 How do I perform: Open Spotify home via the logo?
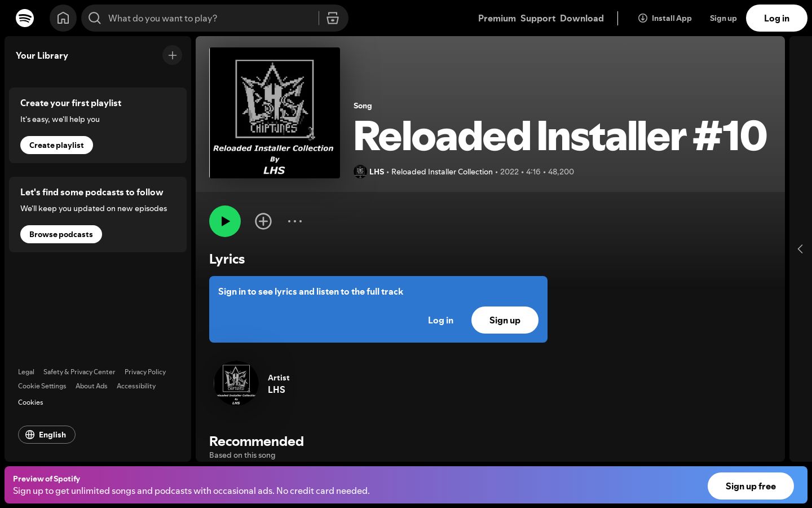[25, 18]
